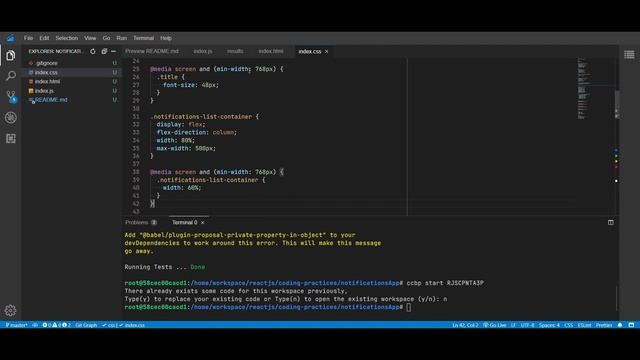Open the Extensions view in the activity bar

[11, 138]
